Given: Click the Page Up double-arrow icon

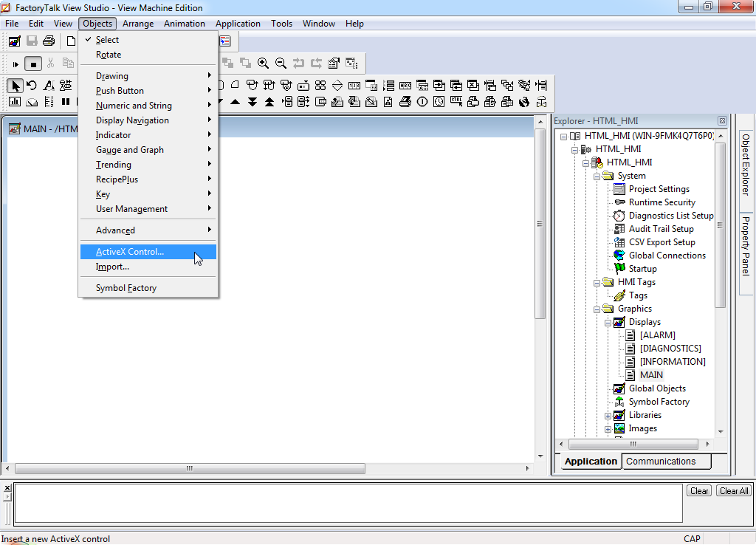Looking at the screenshot, I should [269, 102].
